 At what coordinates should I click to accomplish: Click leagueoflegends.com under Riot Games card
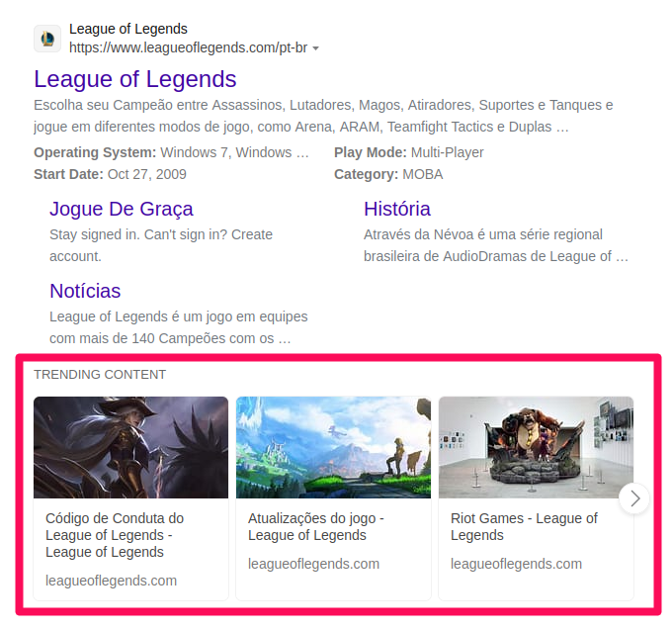(x=516, y=564)
